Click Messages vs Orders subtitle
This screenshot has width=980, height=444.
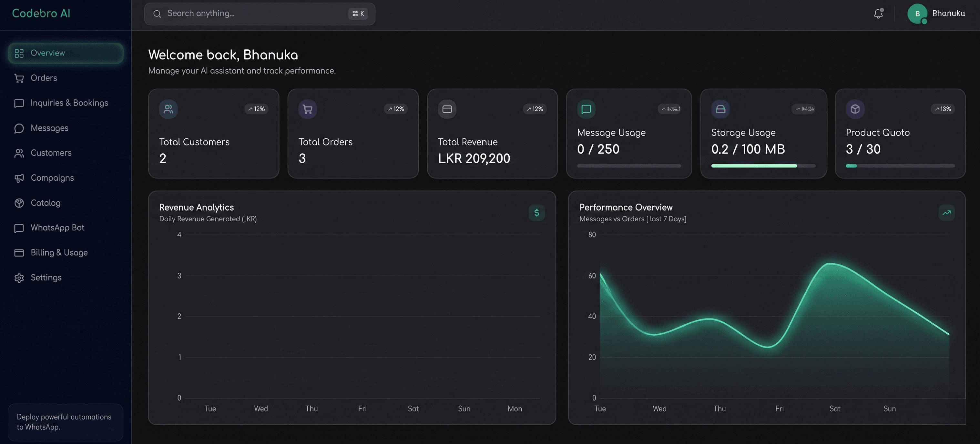[x=633, y=219]
